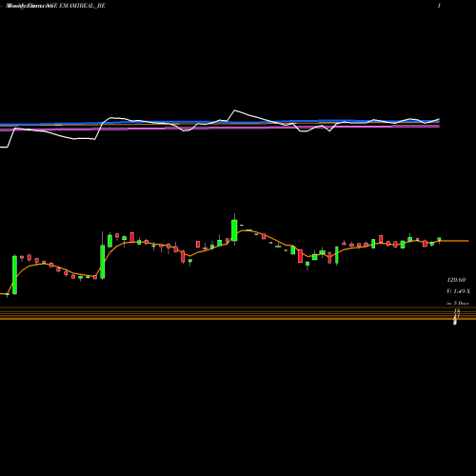Viewport: 476px width, 476px height.
Task: Select the tallest green candlestick at the chart peak
Action: click(x=234, y=229)
